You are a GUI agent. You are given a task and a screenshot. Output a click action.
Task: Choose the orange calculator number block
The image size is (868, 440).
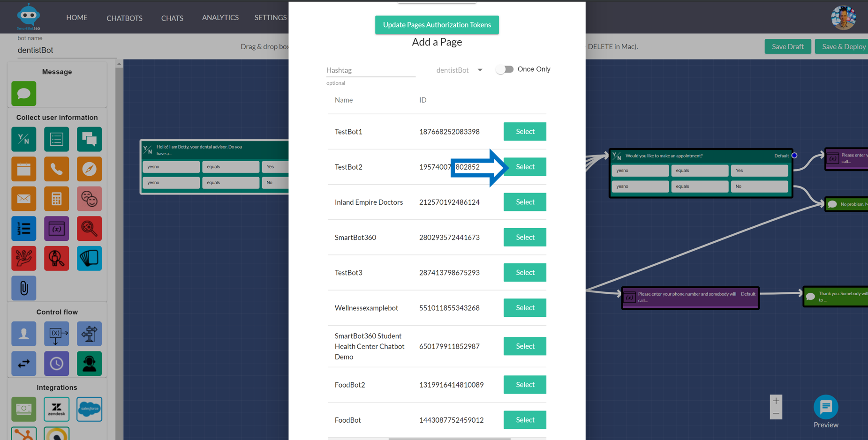pyautogui.click(x=57, y=199)
